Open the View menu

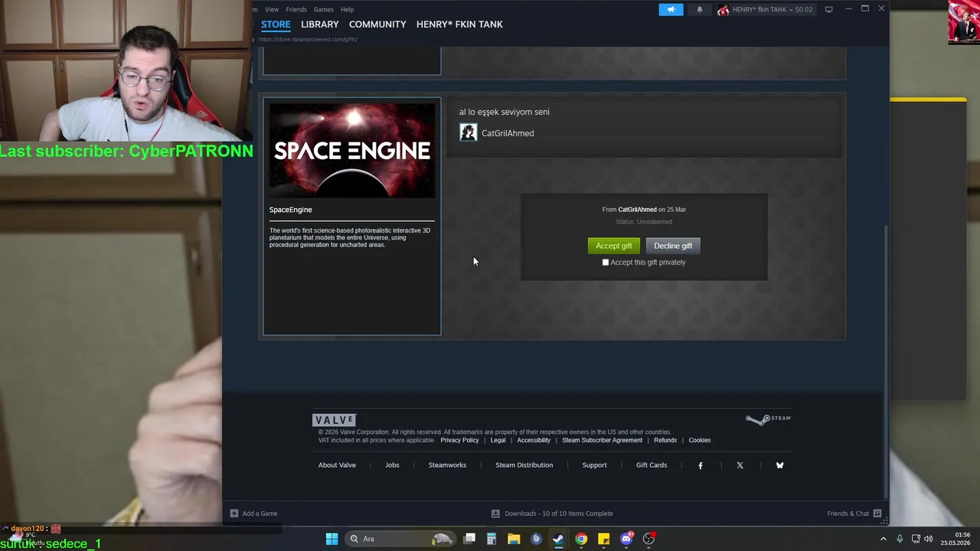tap(272, 9)
